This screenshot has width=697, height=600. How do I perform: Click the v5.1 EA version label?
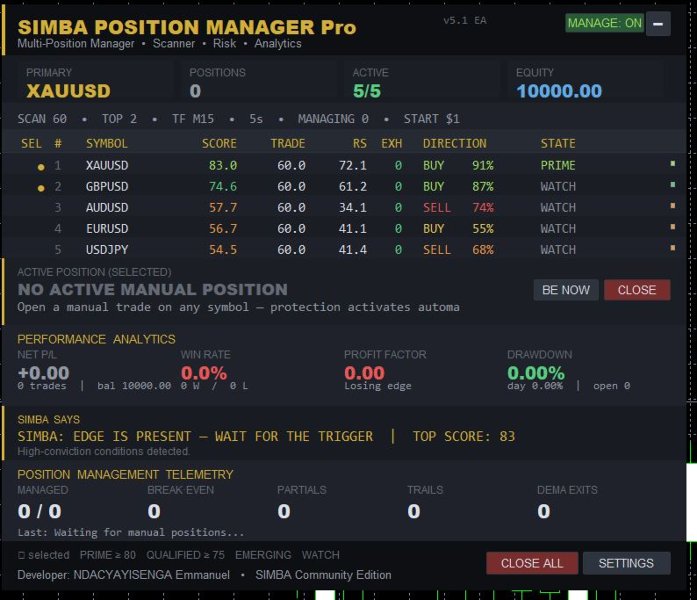click(x=465, y=20)
